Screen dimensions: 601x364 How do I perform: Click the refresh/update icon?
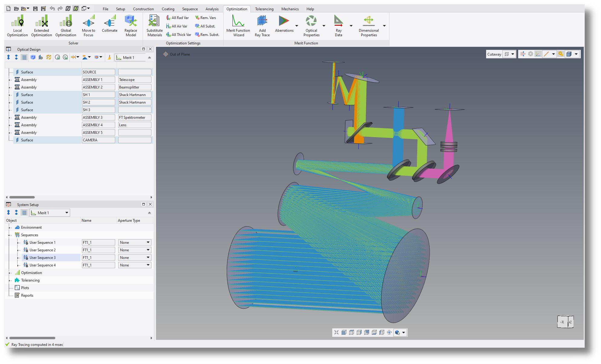68,8
